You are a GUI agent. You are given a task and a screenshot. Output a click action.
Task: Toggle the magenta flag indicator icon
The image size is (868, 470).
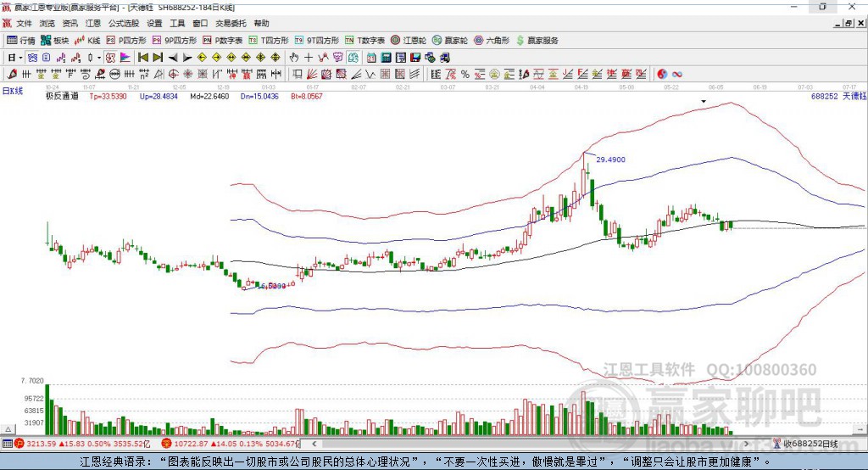(x=125, y=58)
